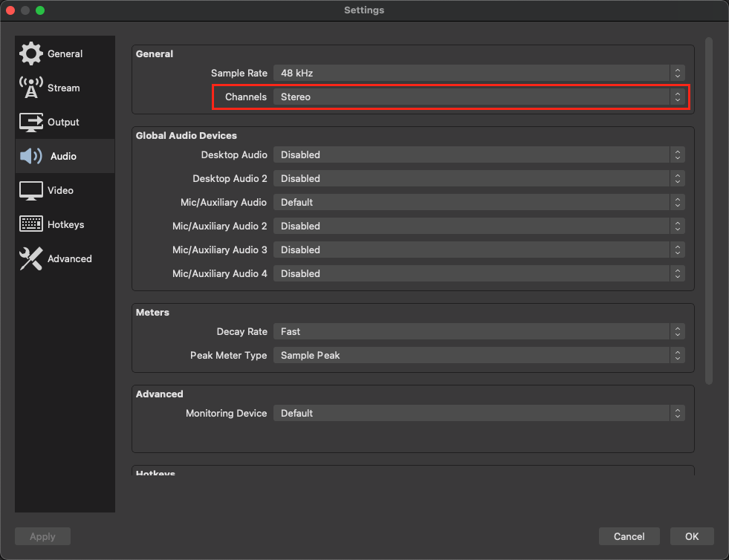Click the Apply button
This screenshot has height=560, width=729.
click(42, 536)
